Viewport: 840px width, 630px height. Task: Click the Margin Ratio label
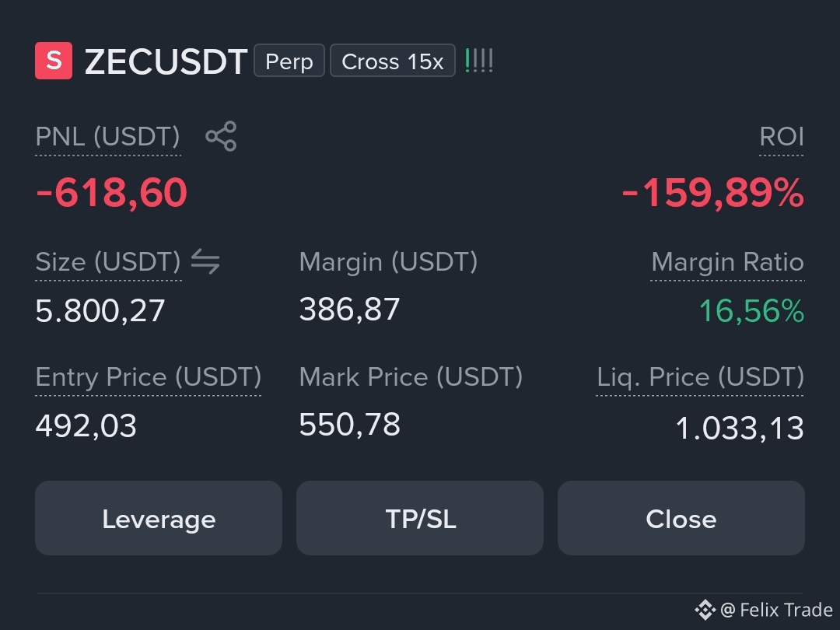[x=727, y=262]
